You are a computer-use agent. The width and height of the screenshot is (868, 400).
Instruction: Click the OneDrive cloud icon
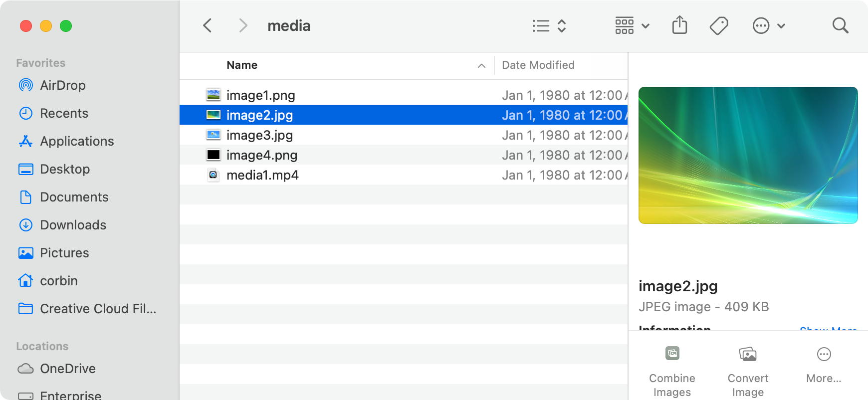[26, 369]
